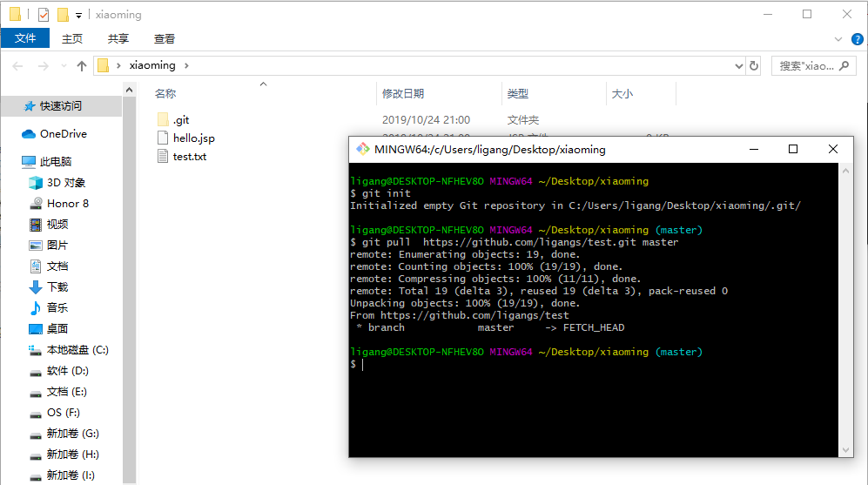Open 新加卷 (G:) drive
Viewport: 868px width, 485px height.
pos(72,433)
